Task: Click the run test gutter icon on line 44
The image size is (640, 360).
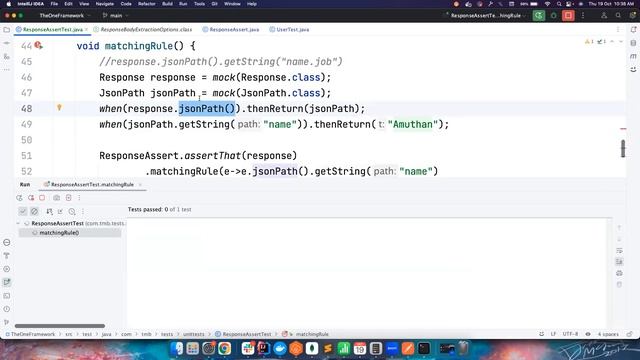Action: click(x=38, y=45)
